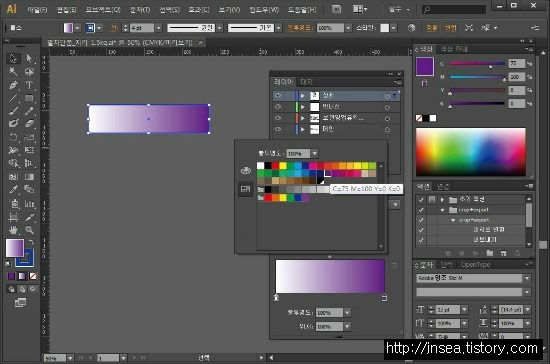Select the Line Segment tool
Screen dimensions: 550x364
click(x=13, y=98)
